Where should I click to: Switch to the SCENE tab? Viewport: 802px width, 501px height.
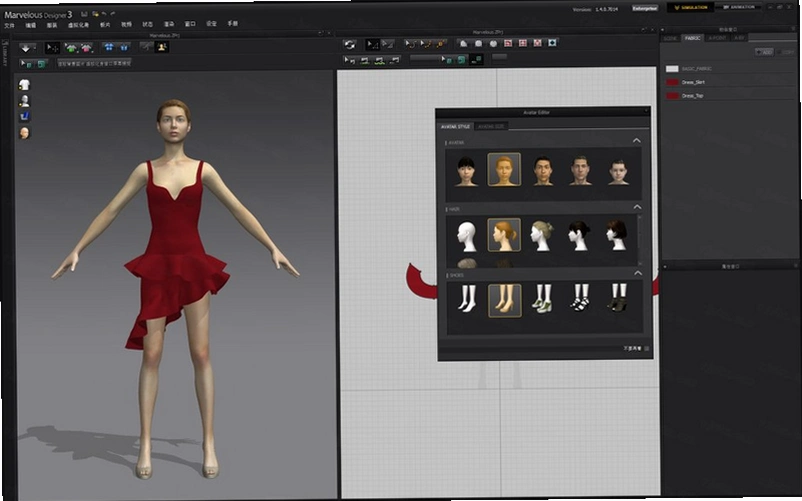pyautogui.click(x=671, y=39)
